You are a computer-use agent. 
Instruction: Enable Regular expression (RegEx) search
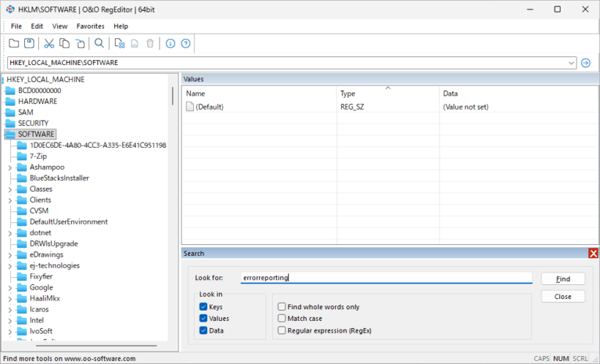282,330
